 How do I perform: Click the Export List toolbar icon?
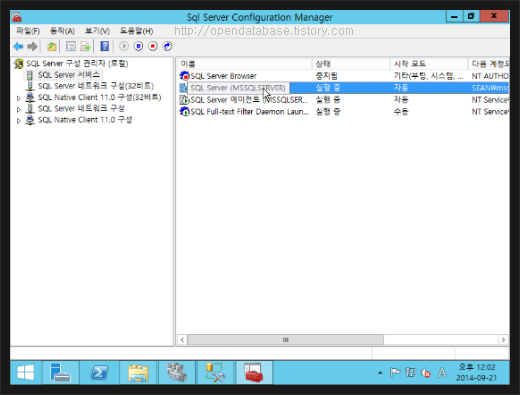pyautogui.click(x=85, y=46)
